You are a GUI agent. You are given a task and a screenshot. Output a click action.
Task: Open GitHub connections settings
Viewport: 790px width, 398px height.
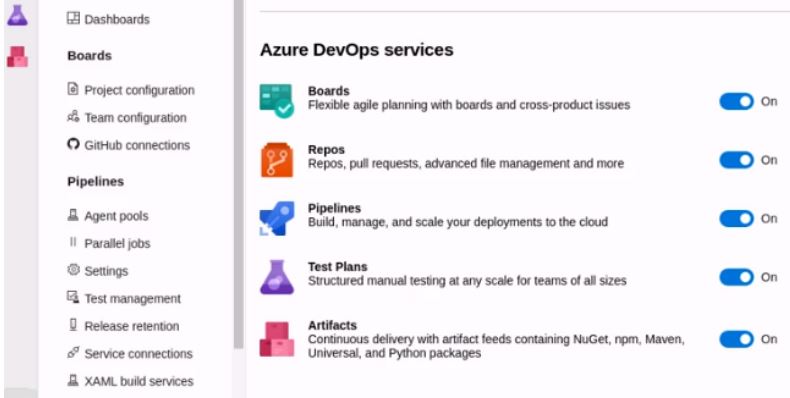click(137, 145)
